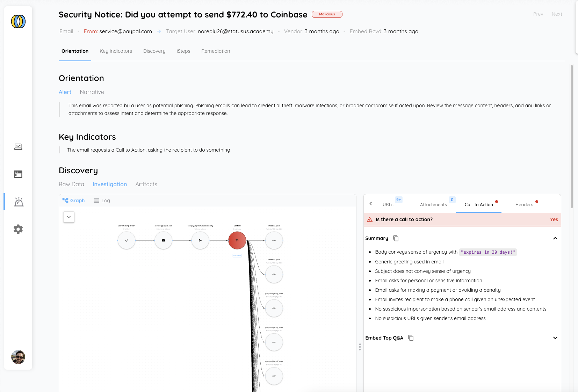Collapse the Summary section
Viewport: 578px width, 392px height.
[555, 238]
